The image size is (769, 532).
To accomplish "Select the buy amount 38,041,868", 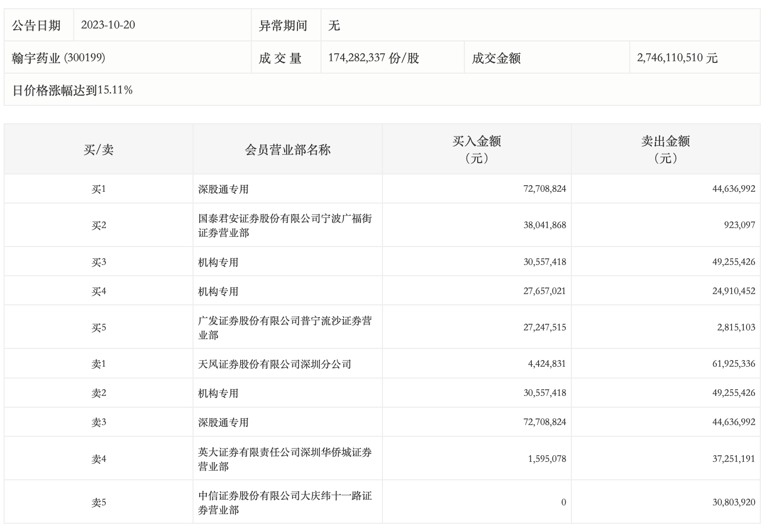I will tap(544, 225).
